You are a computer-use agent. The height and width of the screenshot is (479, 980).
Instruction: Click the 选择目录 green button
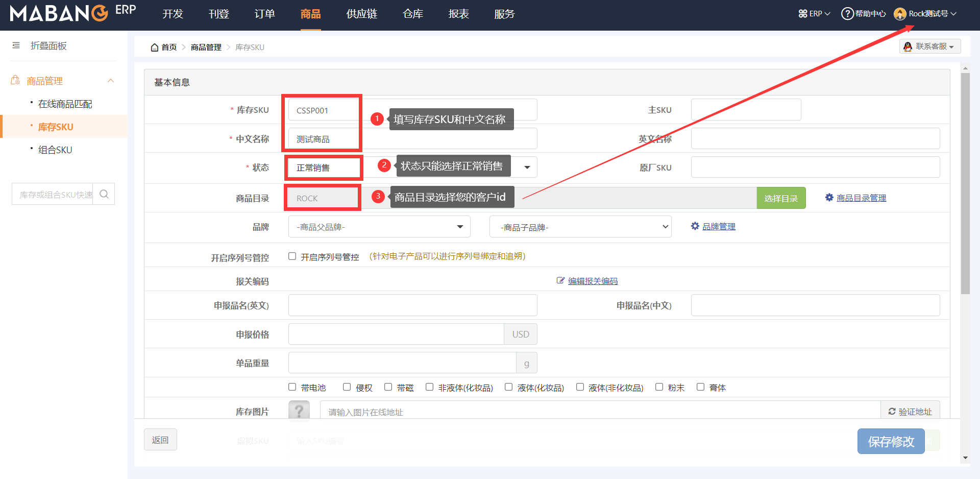coord(781,198)
